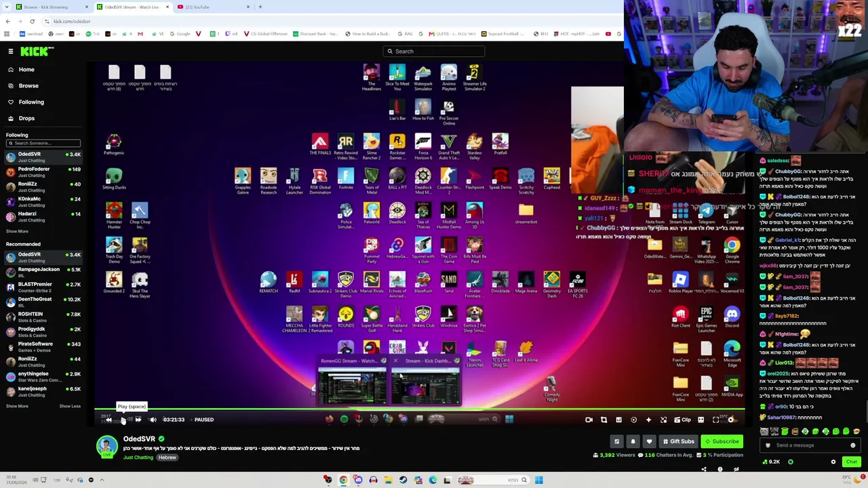Open K0nkaMc's channel in sidebar

pyautogui.click(x=43, y=202)
